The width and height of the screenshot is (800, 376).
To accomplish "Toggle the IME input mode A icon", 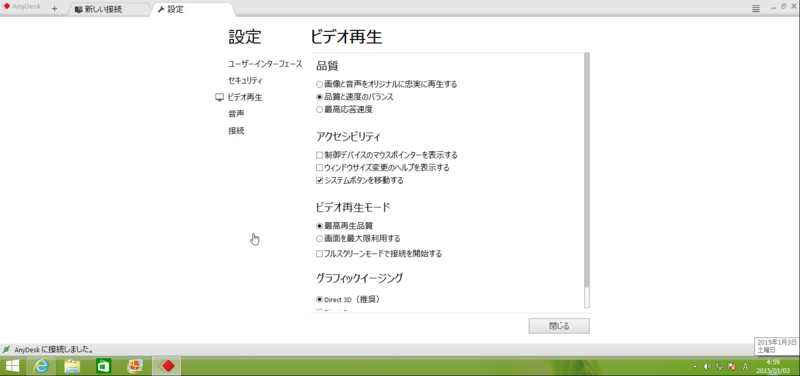I will tap(745, 366).
